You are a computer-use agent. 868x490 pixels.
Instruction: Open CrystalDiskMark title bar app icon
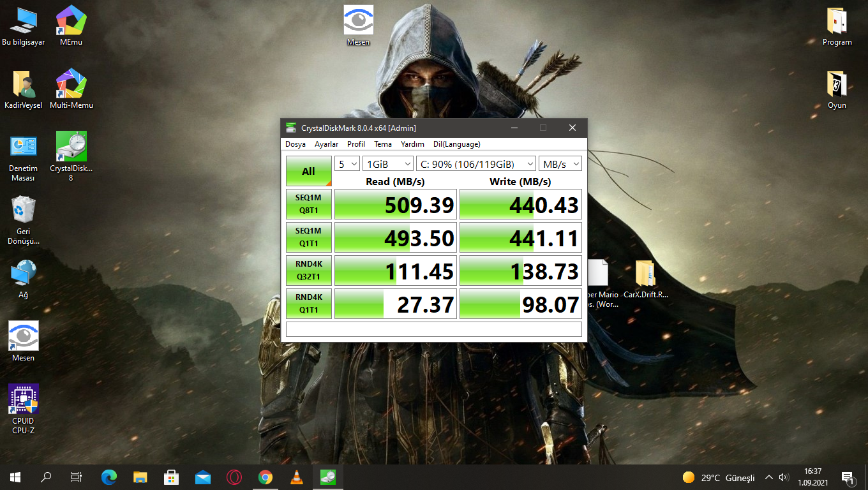(x=291, y=128)
